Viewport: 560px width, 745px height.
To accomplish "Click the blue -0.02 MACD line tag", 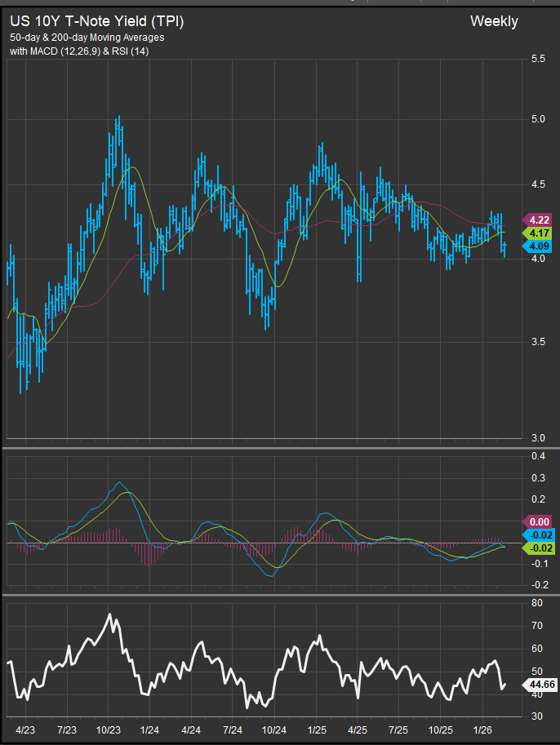I will [x=539, y=534].
